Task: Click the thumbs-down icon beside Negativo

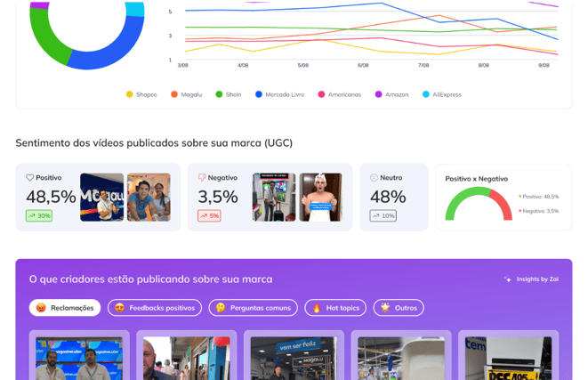Action: click(x=202, y=177)
